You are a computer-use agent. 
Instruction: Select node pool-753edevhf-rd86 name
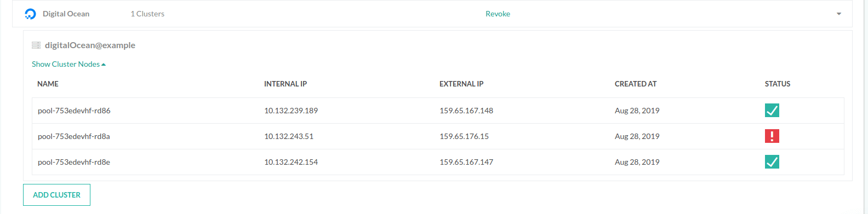74,111
